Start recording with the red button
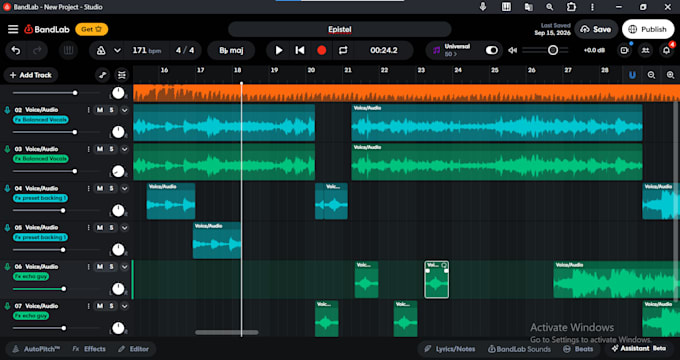Viewport: 680px width, 360px height. [321, 51]
